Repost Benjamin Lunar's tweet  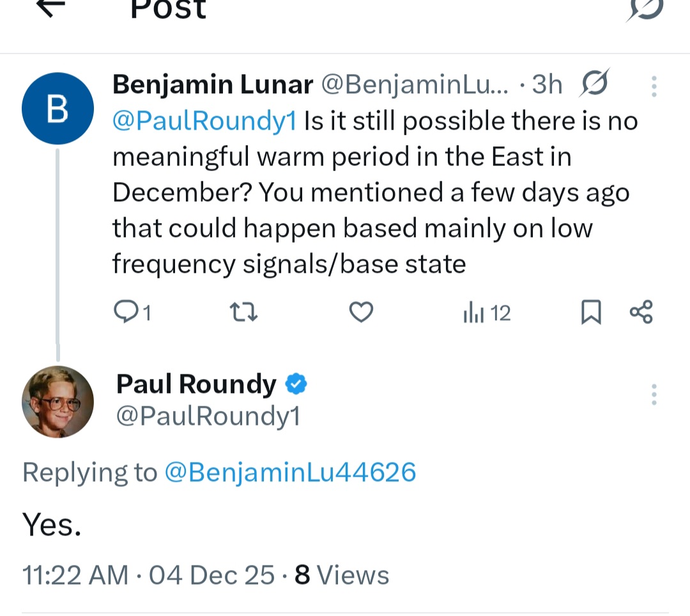(x=243, y=312)
